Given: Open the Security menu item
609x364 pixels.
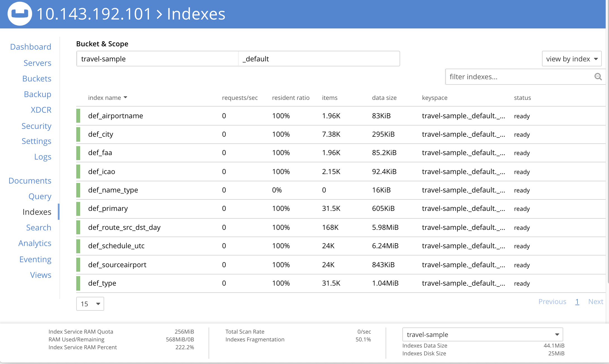Looking at the screenshot, I should (36, 126).
